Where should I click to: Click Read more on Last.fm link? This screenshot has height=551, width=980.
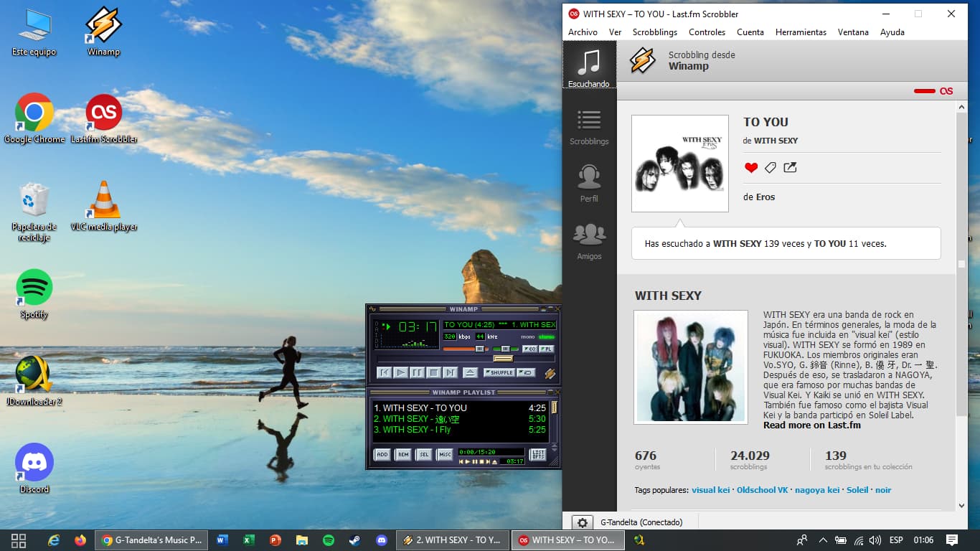pos(811,425)
